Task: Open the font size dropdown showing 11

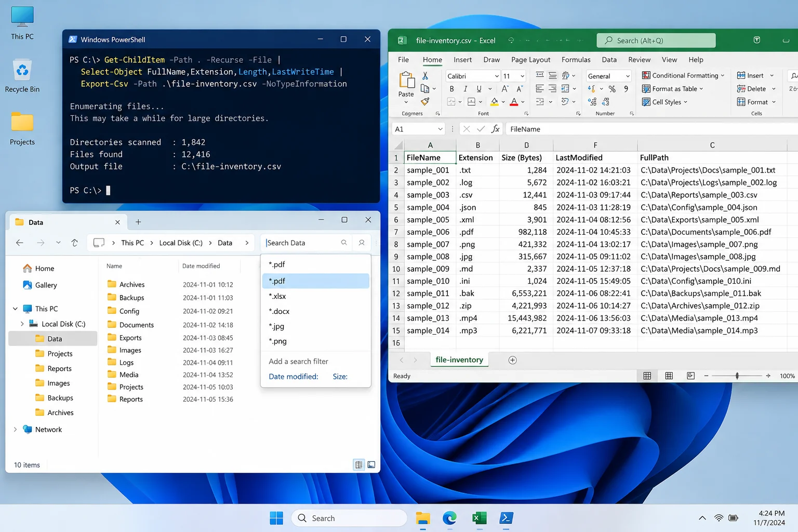Action: pyautogui.click(x=523, y=76)
